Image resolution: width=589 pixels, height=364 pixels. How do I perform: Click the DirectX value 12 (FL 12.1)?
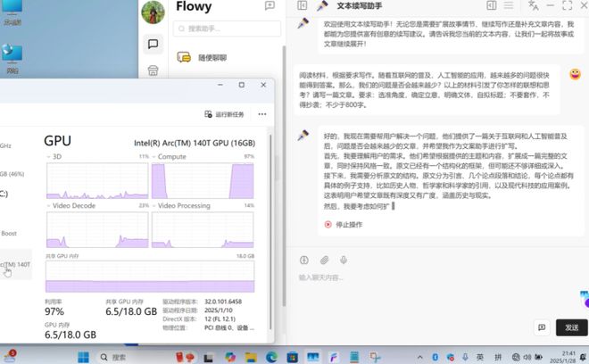point(220,318)
